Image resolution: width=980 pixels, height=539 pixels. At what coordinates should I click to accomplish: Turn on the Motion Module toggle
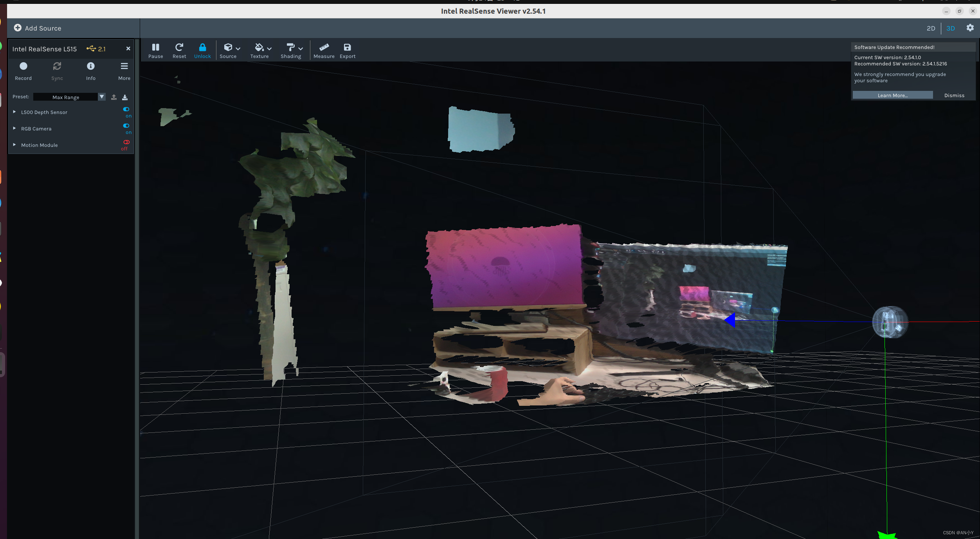(x=126, y=142)
